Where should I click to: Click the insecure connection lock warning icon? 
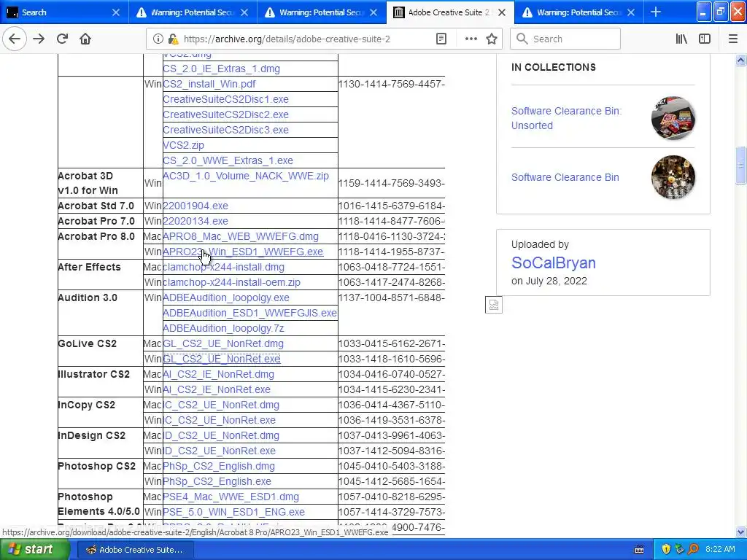[173, 39]
